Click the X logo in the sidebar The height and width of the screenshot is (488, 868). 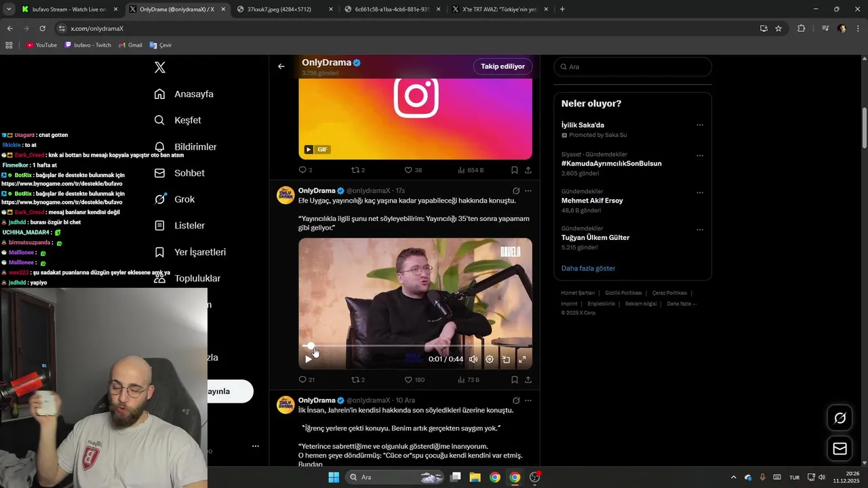point(160,67)
